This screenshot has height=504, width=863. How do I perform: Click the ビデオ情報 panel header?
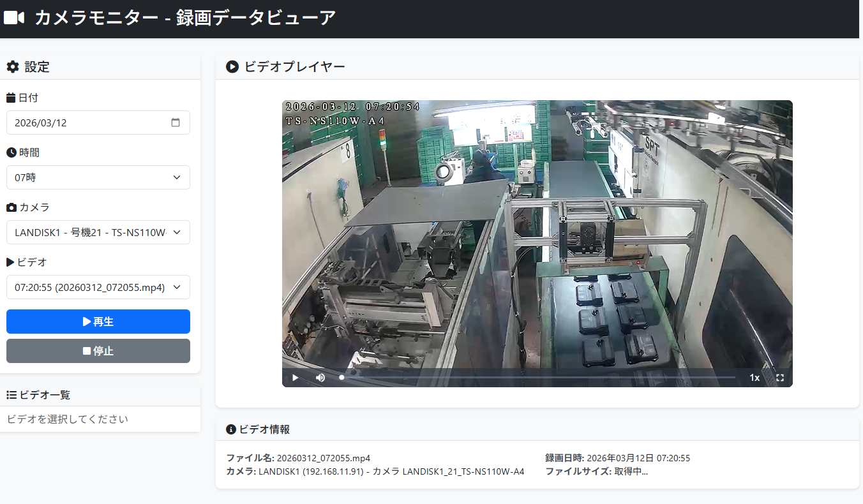coord(262,429)
